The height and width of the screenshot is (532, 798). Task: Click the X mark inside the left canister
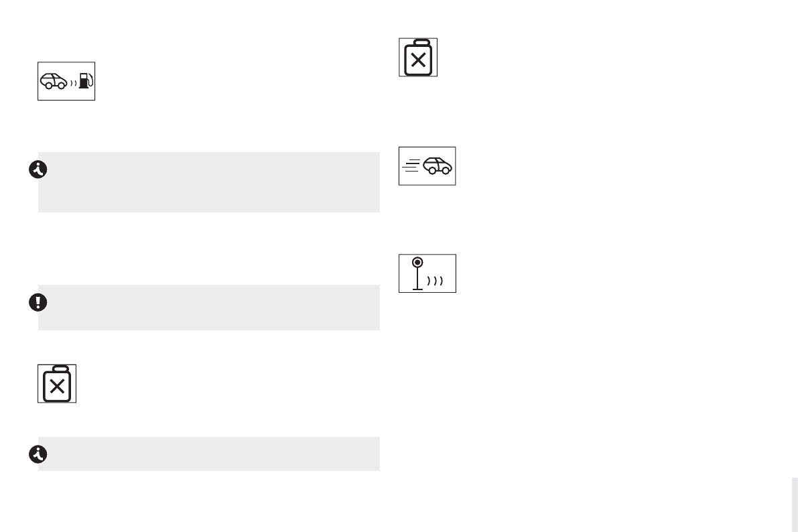[x=57, y=387]
